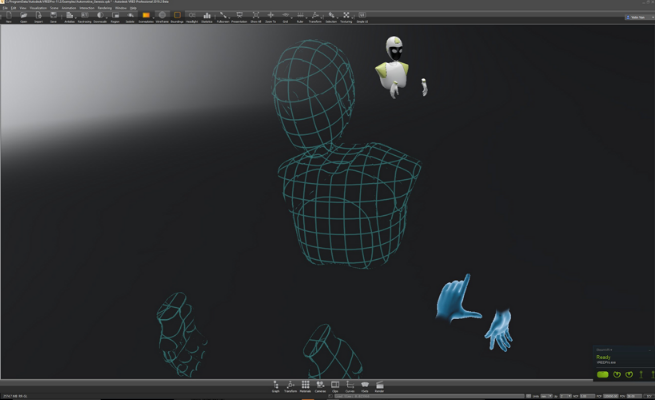Click the New scene toolbar icon

(9, 17)
